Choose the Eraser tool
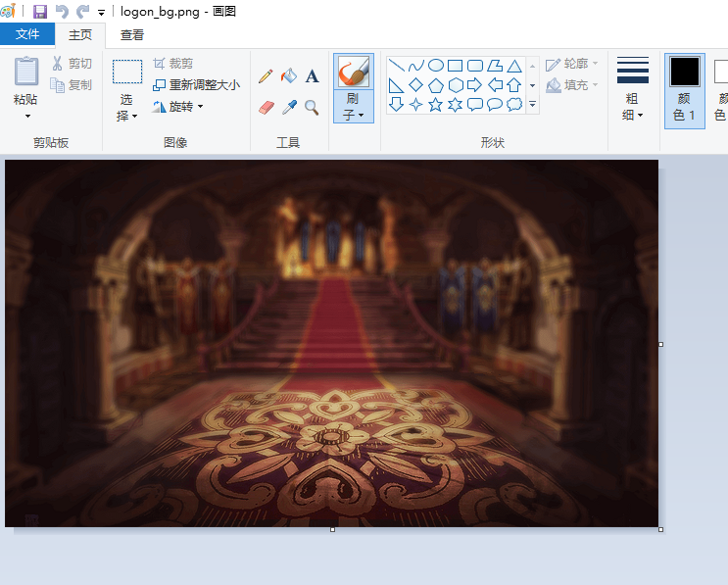 pyautogui.click(x=266, y=107)
